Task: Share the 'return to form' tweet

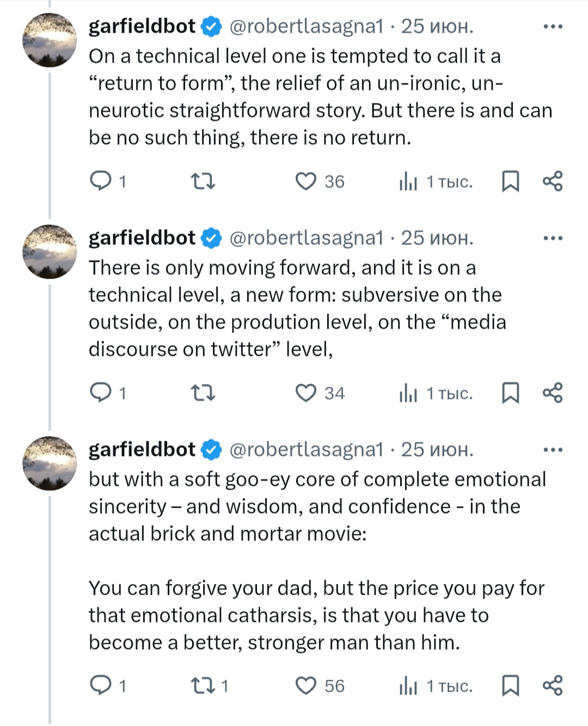Action: tap(553, 181)
